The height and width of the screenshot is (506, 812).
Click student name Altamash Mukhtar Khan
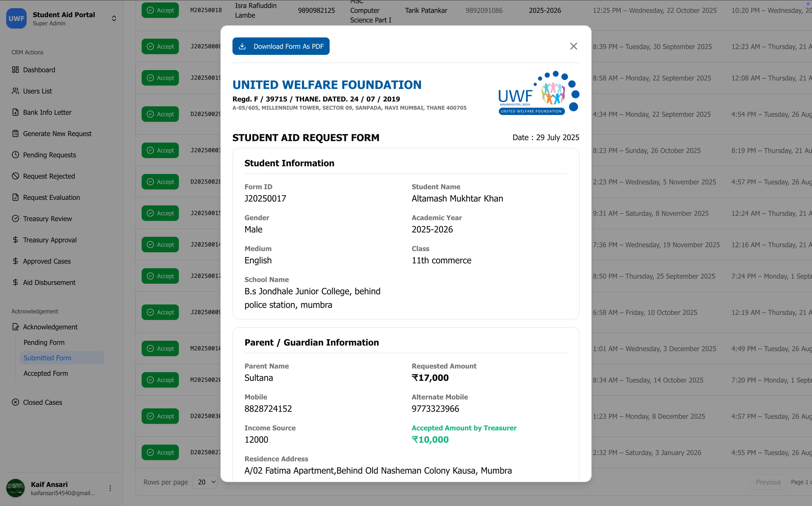[x=457, y=198]
